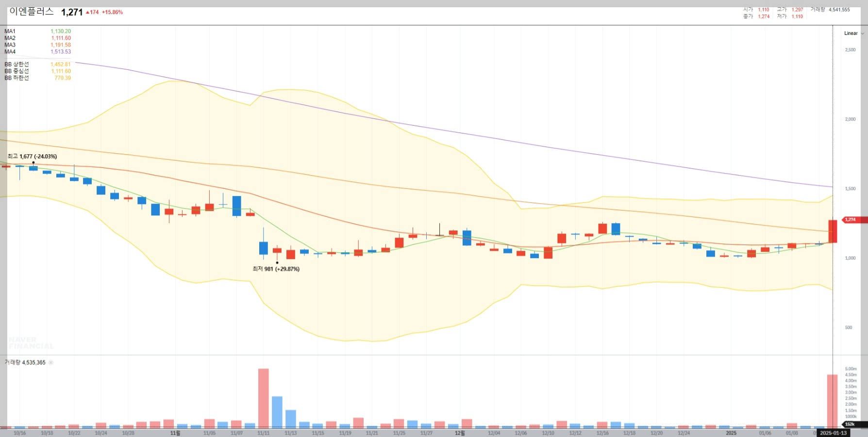Click the 2,000 price axis label
The image size is (868, 437).
(x=851, y=119)
